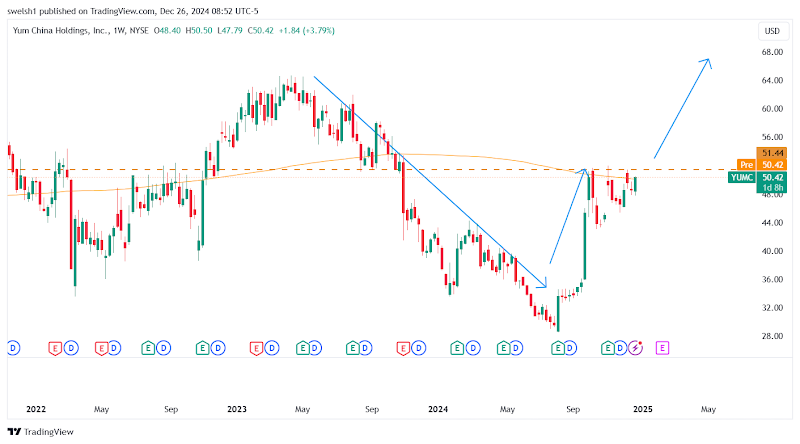
Task: Click the 2022 time axis label
Action: (x=36, y=409)
